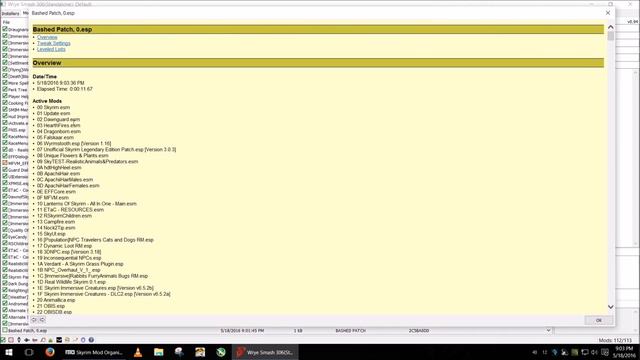
Task: Open the Overview link in the patch report
Action: 47,37
